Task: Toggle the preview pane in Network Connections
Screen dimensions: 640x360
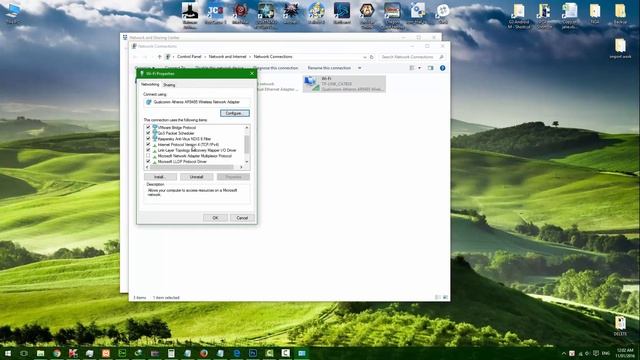Action: pos(430,68)
